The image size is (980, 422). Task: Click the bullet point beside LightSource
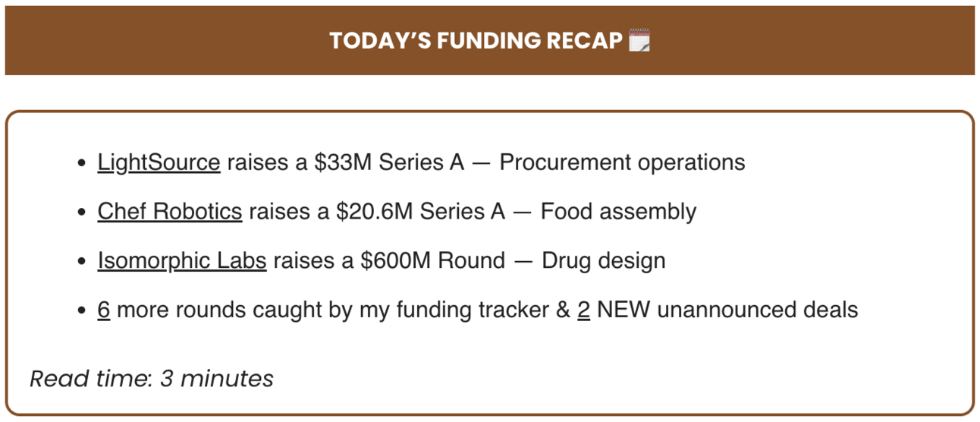[81, 163]
